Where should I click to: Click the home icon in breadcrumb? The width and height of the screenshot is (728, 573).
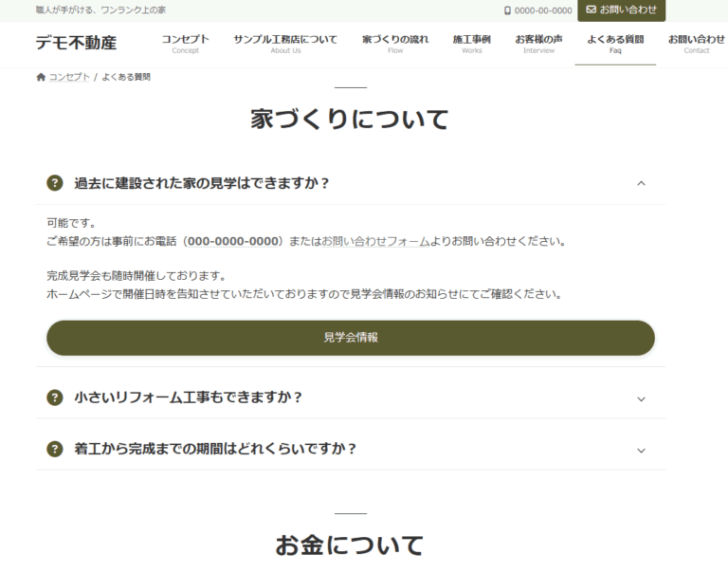[41, 77]
